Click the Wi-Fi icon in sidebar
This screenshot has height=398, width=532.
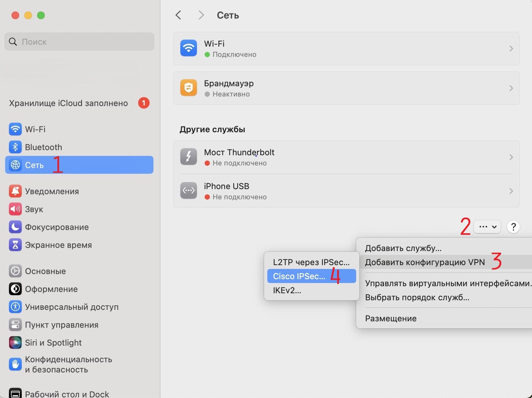click(x=15, y=129)
